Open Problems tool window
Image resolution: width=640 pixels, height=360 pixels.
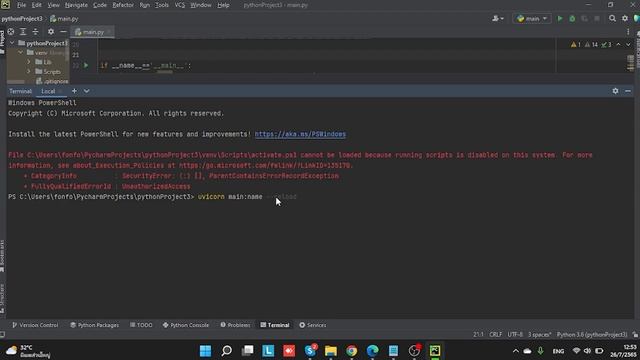pos(236,325)
